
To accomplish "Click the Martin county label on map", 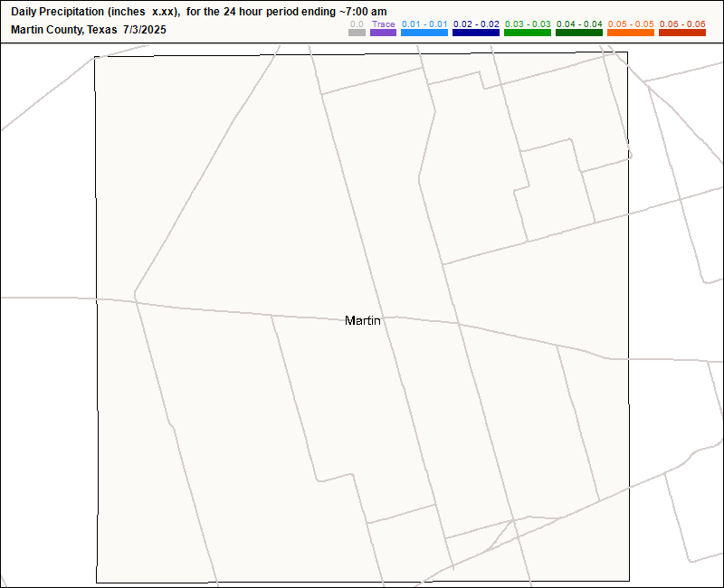I will click(x=363, y=320).
